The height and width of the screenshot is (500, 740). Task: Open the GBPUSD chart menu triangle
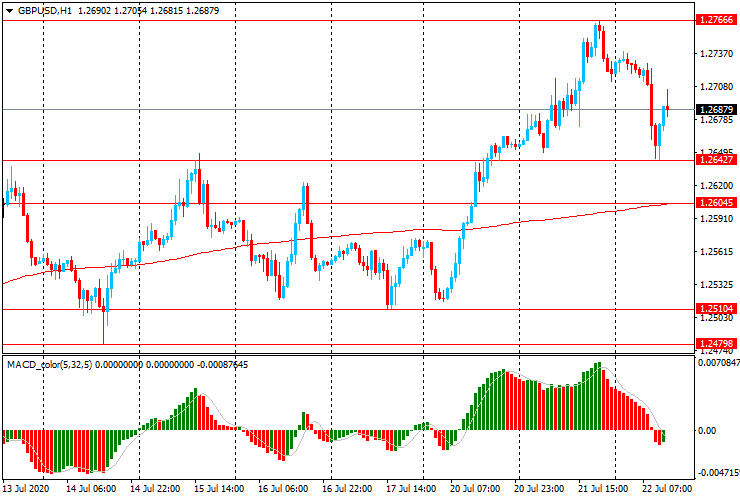tap(9, 11)
